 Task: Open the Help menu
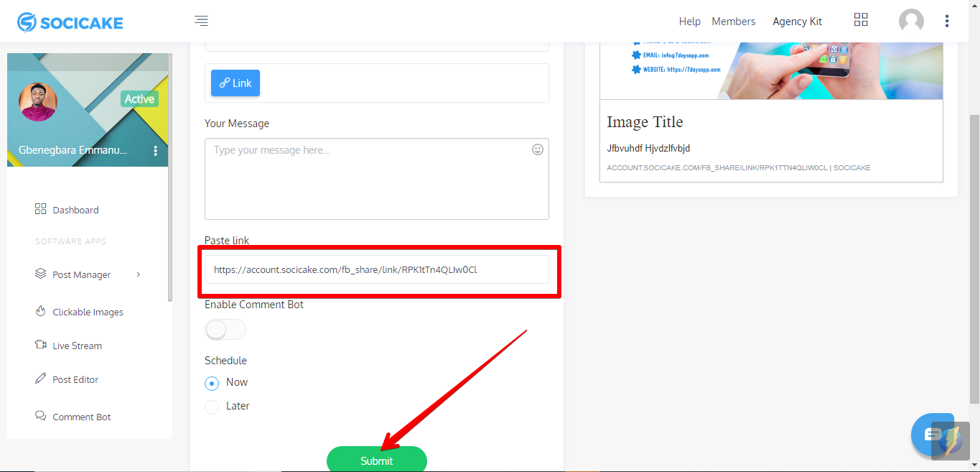pyautogui.click(x=690, y=22)
